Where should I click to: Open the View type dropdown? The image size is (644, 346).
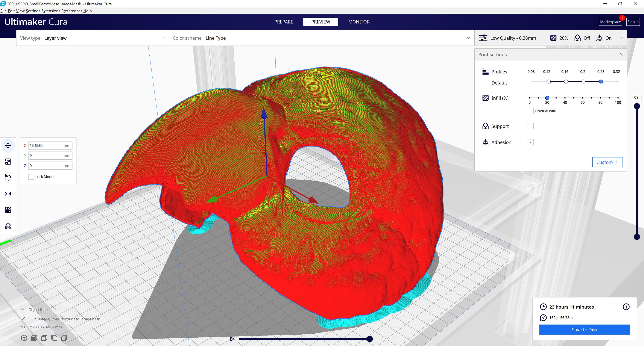[163, 38]
